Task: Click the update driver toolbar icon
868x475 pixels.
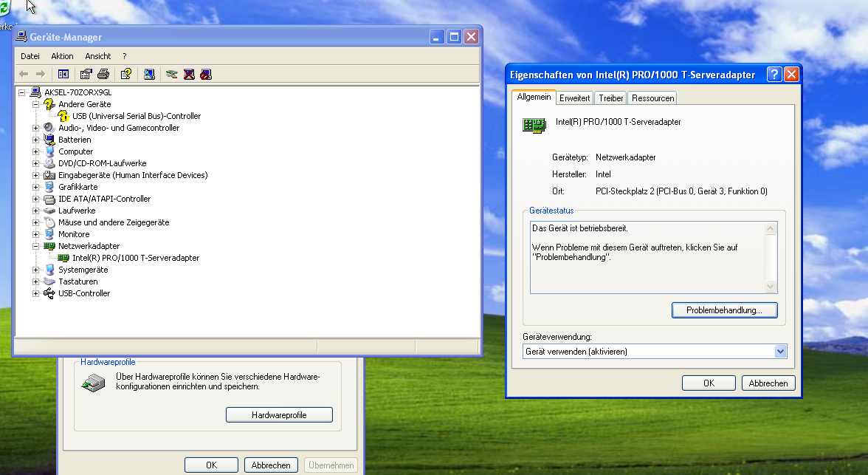Action: point(171,75)
